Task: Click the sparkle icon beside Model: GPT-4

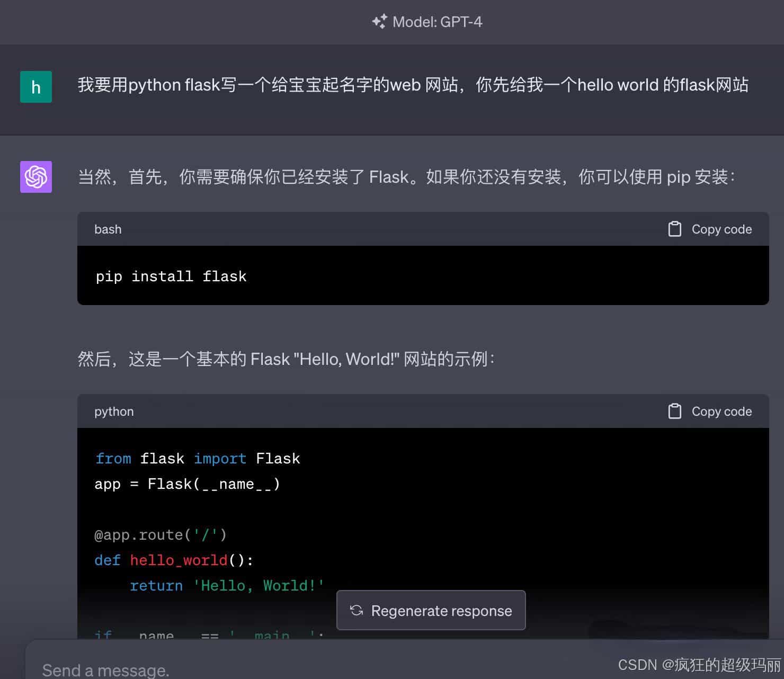Action: click(378, 22)
